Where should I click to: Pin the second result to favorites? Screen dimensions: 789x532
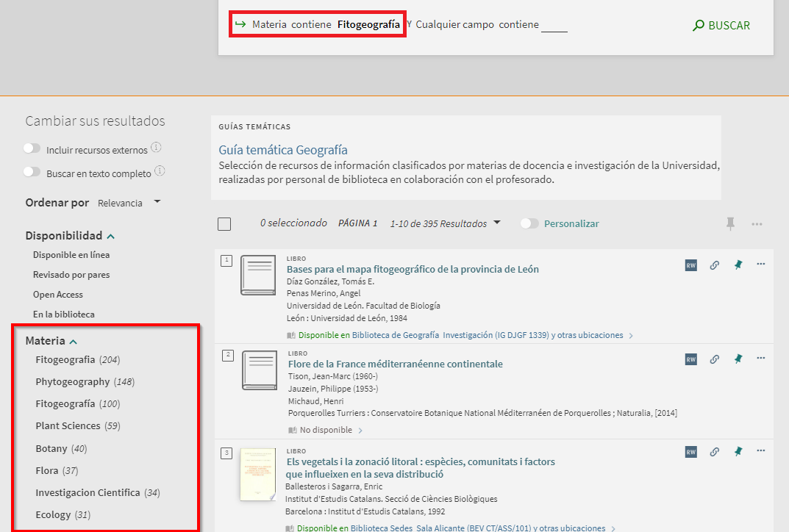coord(738,359)
